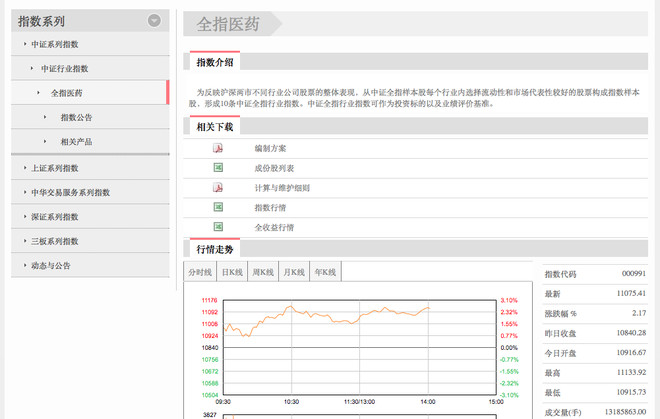Click the Excel icon beside 成份股列表
The width and height of the screenshot is (660, 419).
218,168
